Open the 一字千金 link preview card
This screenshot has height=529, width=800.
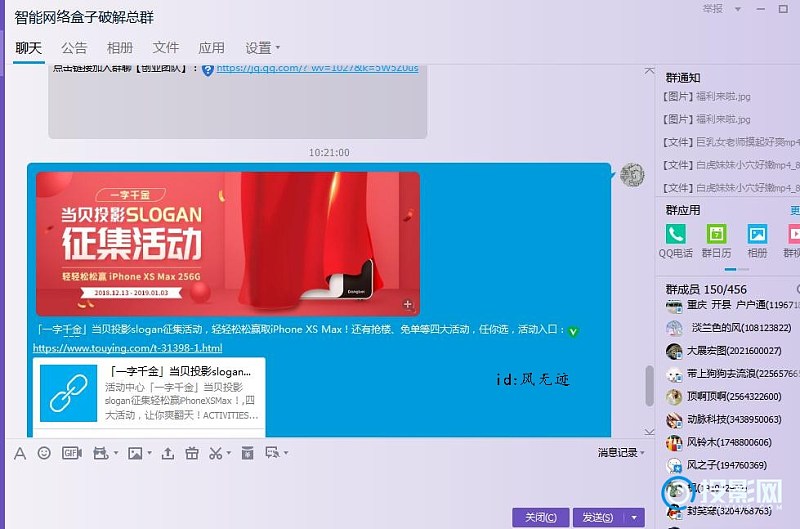click(x=149, y=397)
